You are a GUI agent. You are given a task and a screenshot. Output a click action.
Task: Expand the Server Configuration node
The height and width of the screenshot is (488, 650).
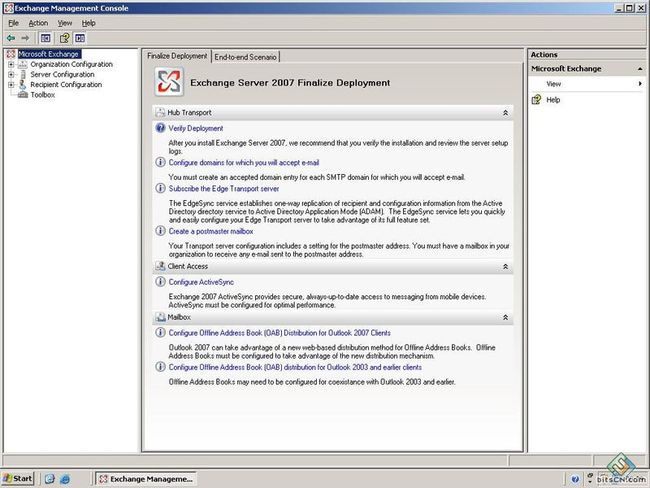(x=11, y=74)
